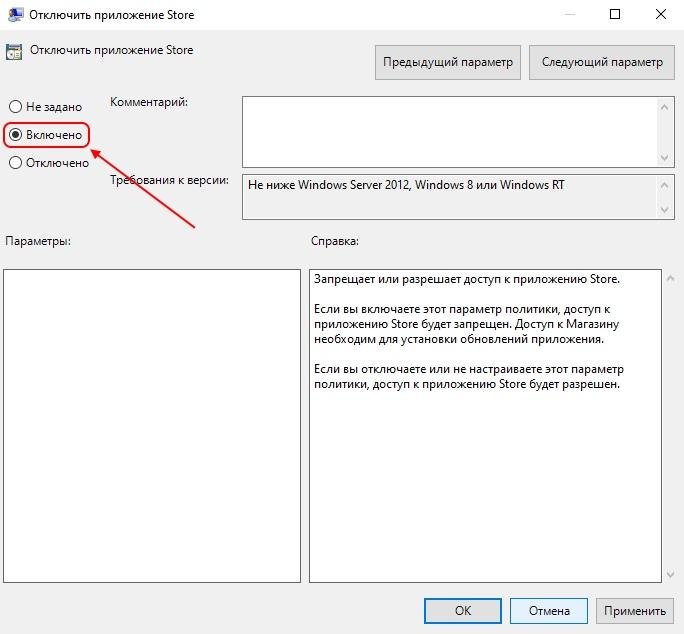Go to 'Предыдущий параметр'

click(448, 62)
